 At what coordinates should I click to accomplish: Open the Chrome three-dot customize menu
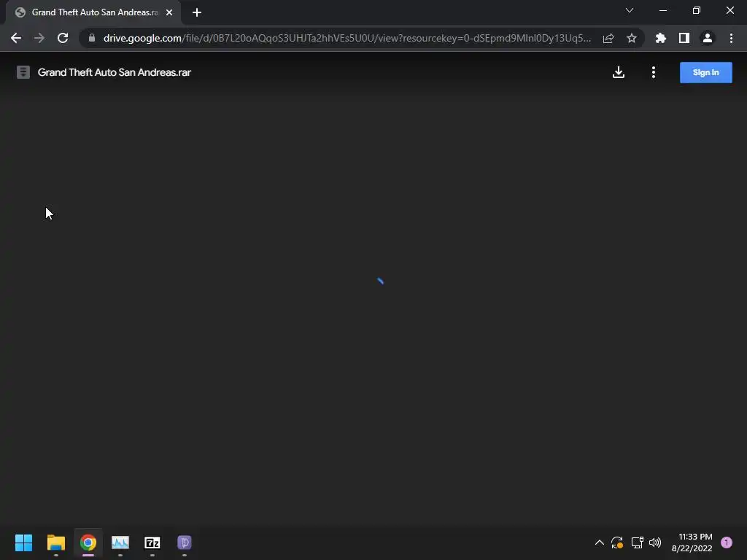click(x=731, y=38)
